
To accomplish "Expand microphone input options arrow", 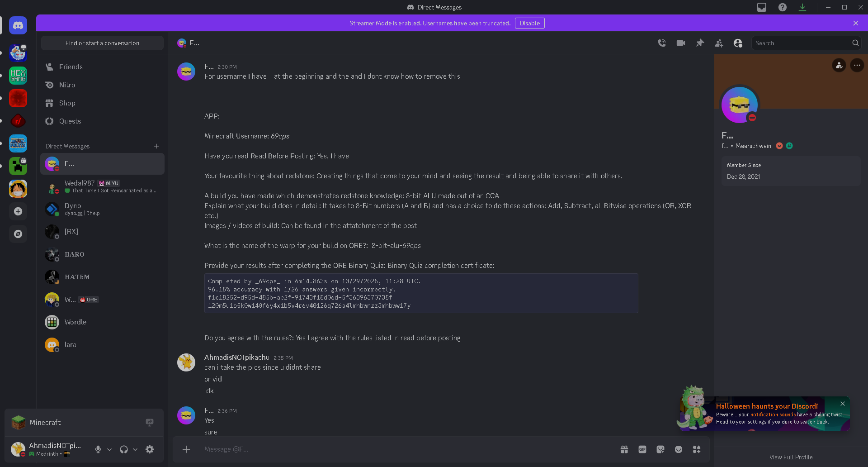I will (x=109, y=449).
